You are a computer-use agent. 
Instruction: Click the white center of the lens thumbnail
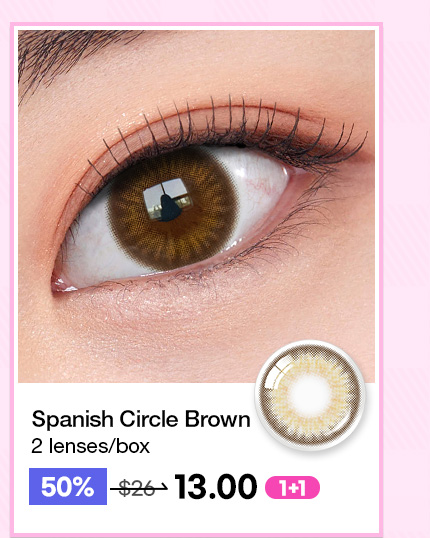click(x=311, y=394)
